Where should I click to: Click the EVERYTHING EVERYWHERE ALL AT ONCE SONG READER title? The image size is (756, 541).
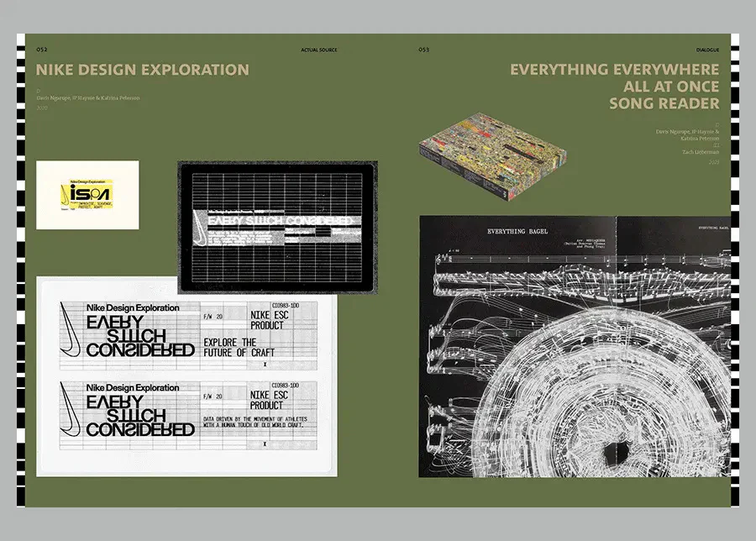(x=615, y=87)
